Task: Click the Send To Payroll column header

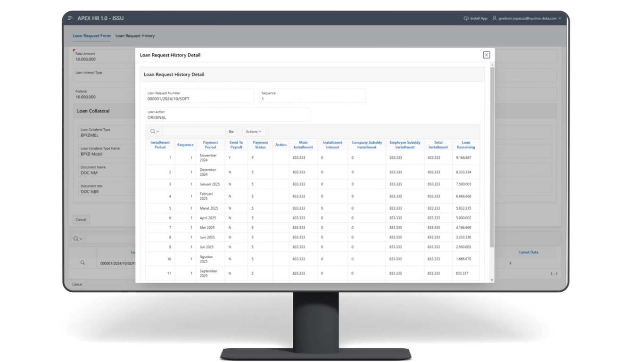Action: [236, 145]
